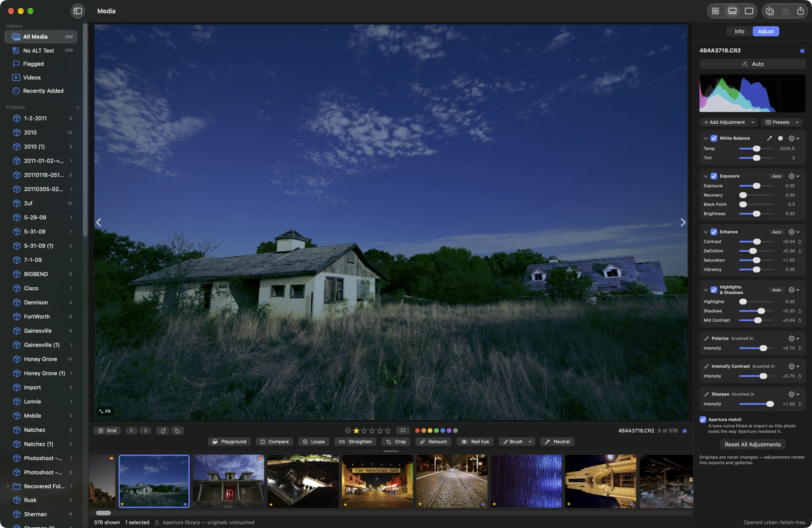Select the Fort Worth Stock Yards thumbnail
The width and height of the screenshot is (812, 528).
pyautogui.click(x=377, y=481)
